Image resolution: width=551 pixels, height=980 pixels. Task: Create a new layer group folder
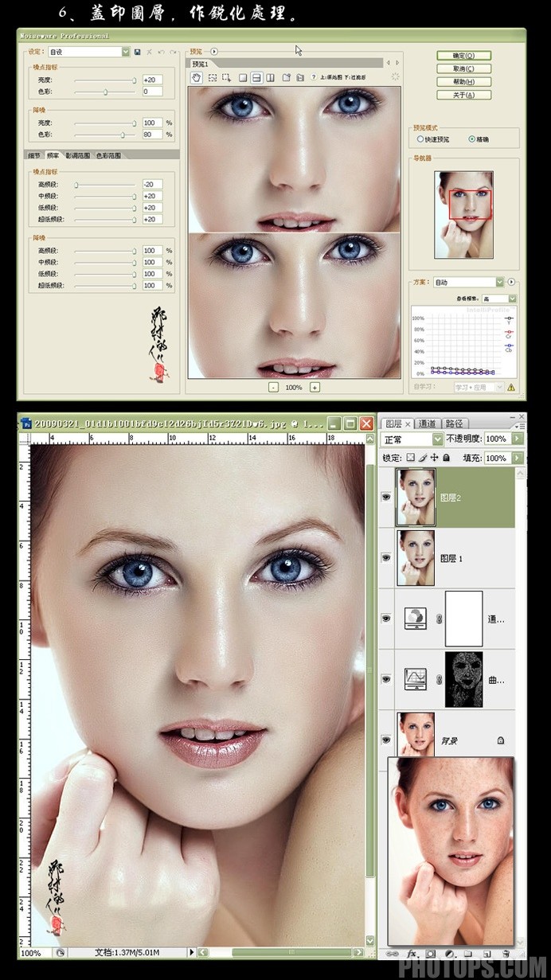click(x=467, y=953)
